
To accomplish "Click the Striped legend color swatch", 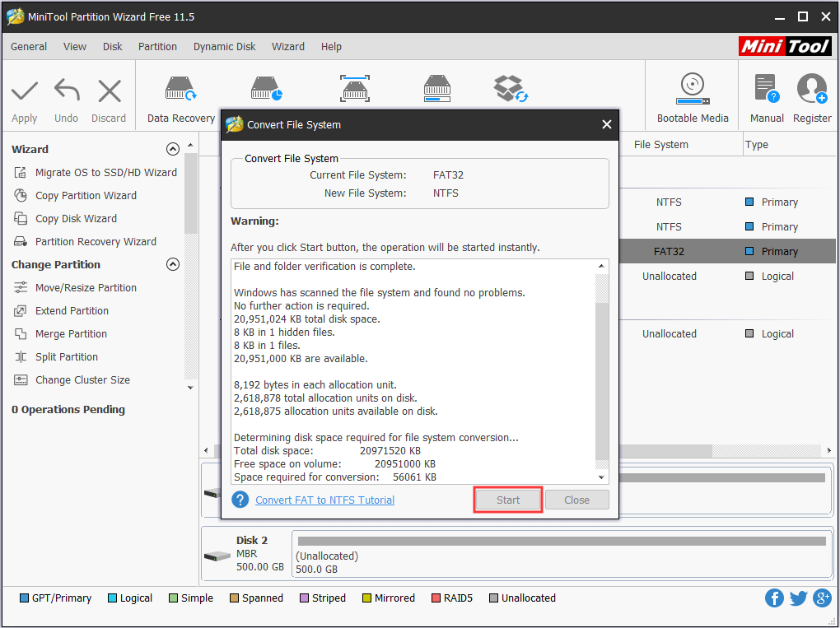I will coord(304,598).
